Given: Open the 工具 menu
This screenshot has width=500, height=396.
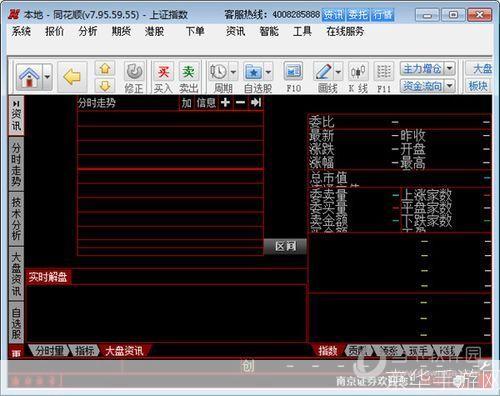Looking at the screenshot, I should pyautogui.click(x=302, y=31).
